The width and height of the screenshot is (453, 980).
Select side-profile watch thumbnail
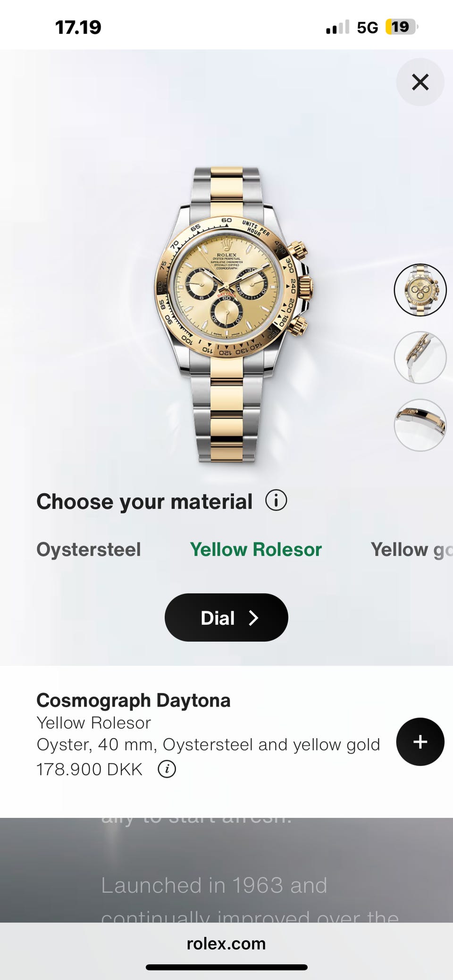pos(420,357)
